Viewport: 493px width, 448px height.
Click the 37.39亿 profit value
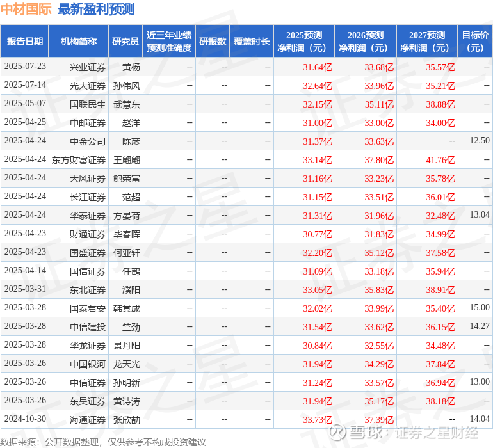[379, 420]
